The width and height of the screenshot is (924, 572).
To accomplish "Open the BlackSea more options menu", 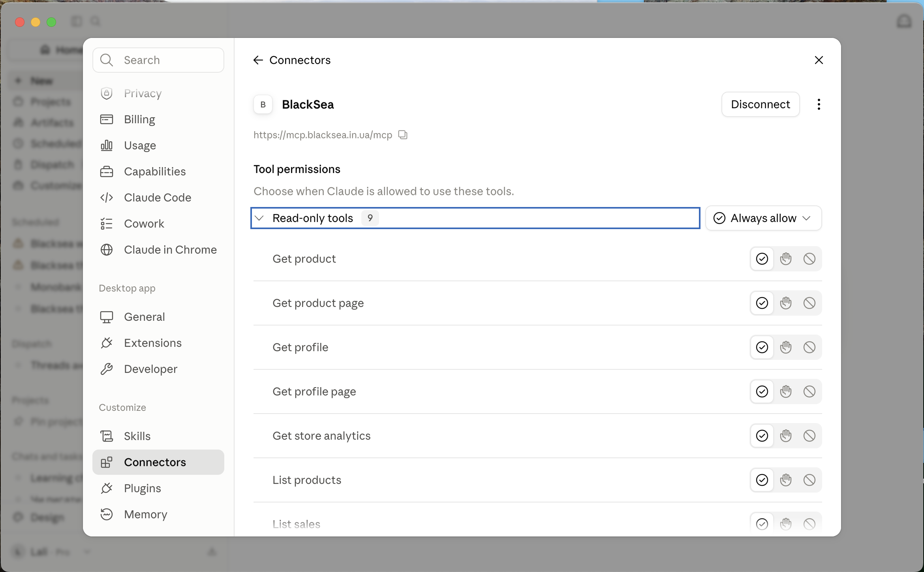I will click(819, 104).
